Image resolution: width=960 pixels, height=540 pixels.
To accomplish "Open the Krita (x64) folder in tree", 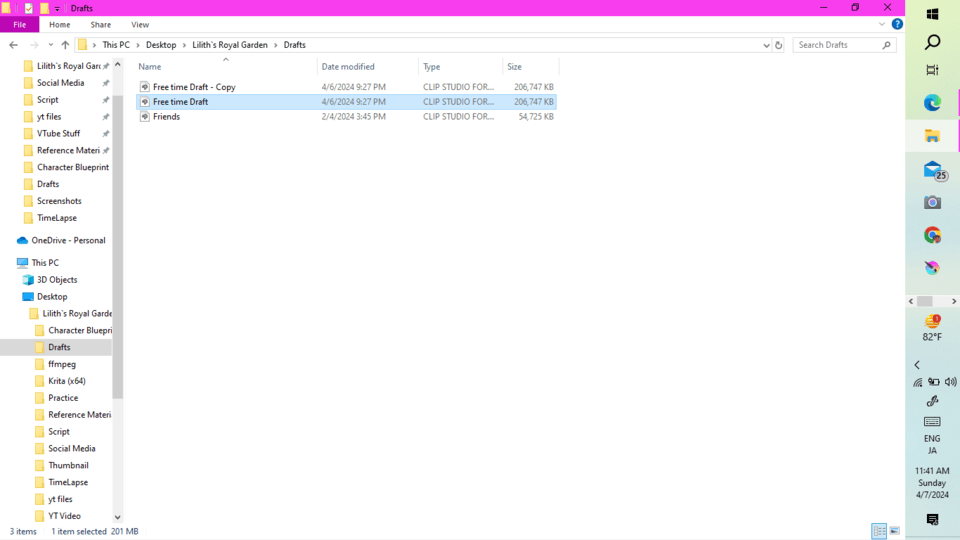I will click(67, 381).
